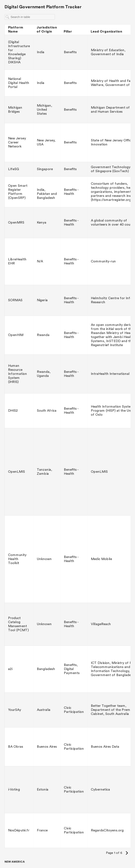The image size is (135, 868).
Task: Click the Michigan Bridges platform name
Action: pyautogui.click(x=15, y=110)
